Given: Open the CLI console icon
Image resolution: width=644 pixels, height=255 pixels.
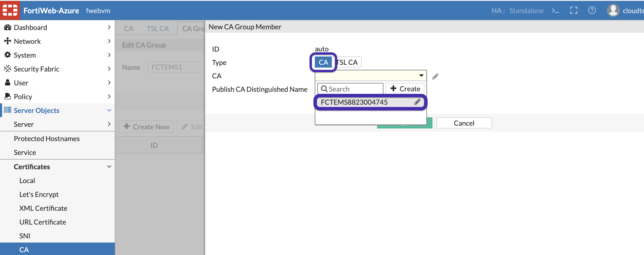Looking at the screenshot, I should coord(555,11).
